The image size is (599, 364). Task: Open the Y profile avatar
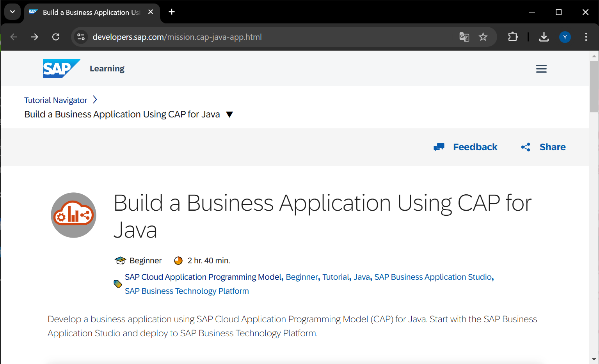pos(565,37)
